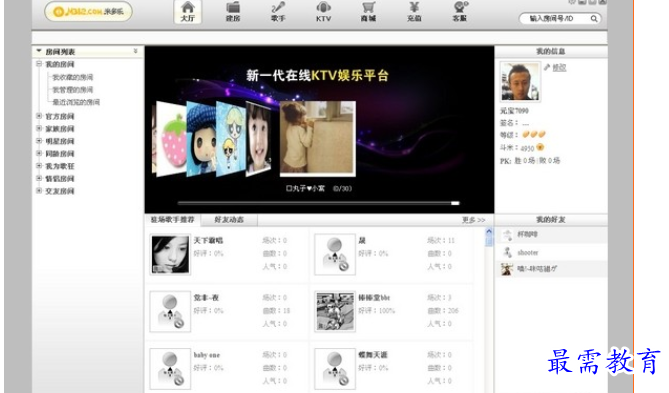The image size is (669, 393).
Task: Click singer name 天下最唱
Action: coord(208,240)
